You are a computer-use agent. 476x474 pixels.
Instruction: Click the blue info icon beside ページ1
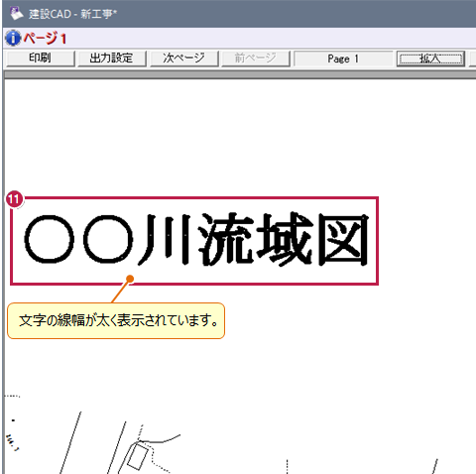(13, 38)
